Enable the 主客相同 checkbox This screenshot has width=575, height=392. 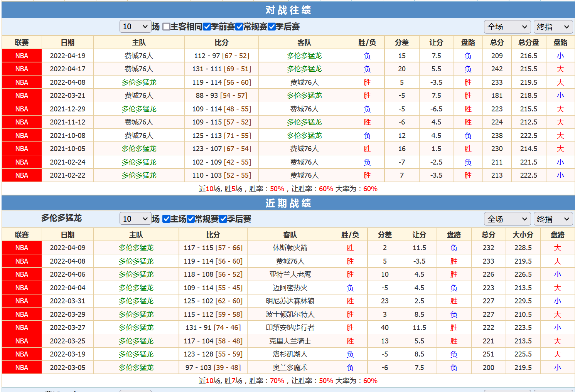tap(166, 27)
